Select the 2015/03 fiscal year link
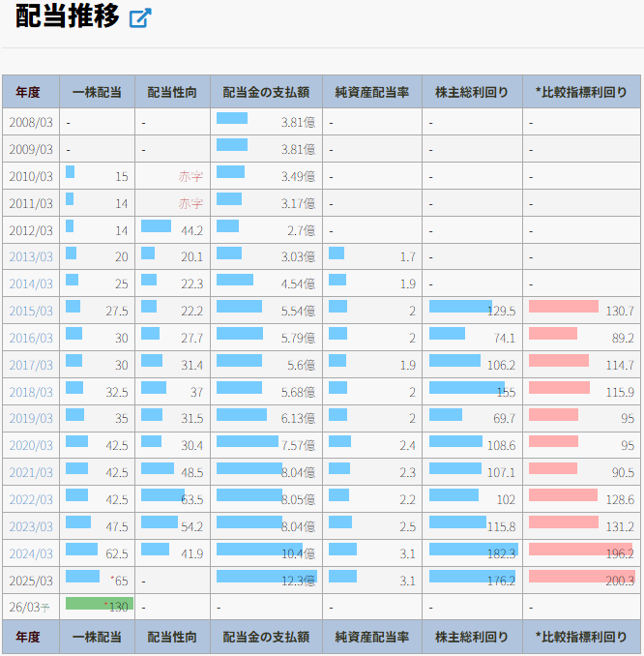This screenshot has width=644, height=656. coord(31,311)
